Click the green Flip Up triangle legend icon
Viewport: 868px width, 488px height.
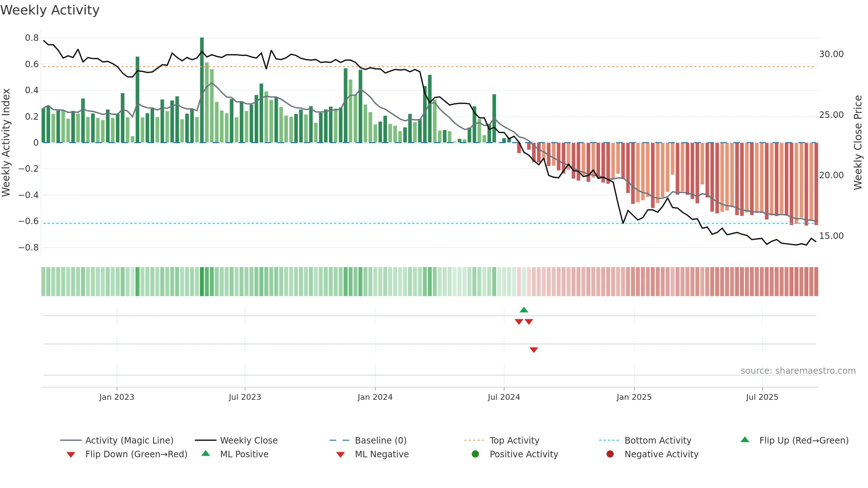(745, 440)
